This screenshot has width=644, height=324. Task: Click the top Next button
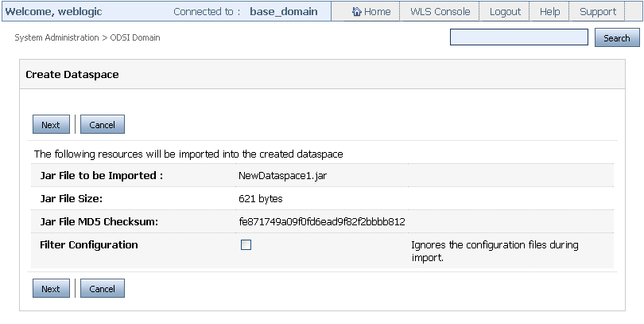51,124
